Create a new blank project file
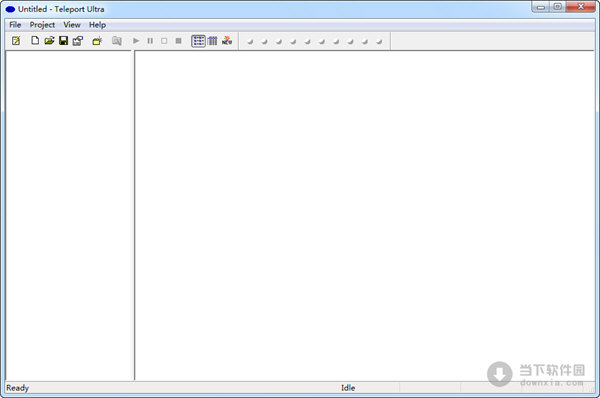Screen dimensions: 600x398 point(35,41)
